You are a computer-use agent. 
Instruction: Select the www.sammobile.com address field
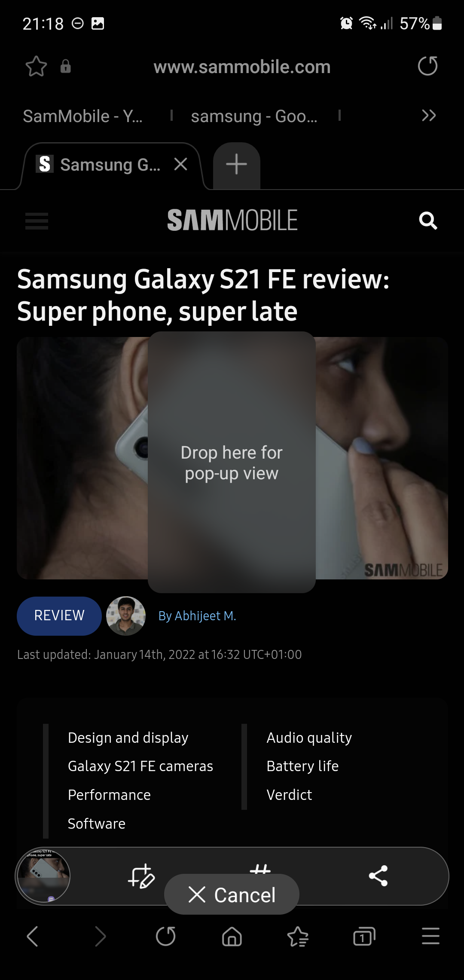tap(242, 67)
